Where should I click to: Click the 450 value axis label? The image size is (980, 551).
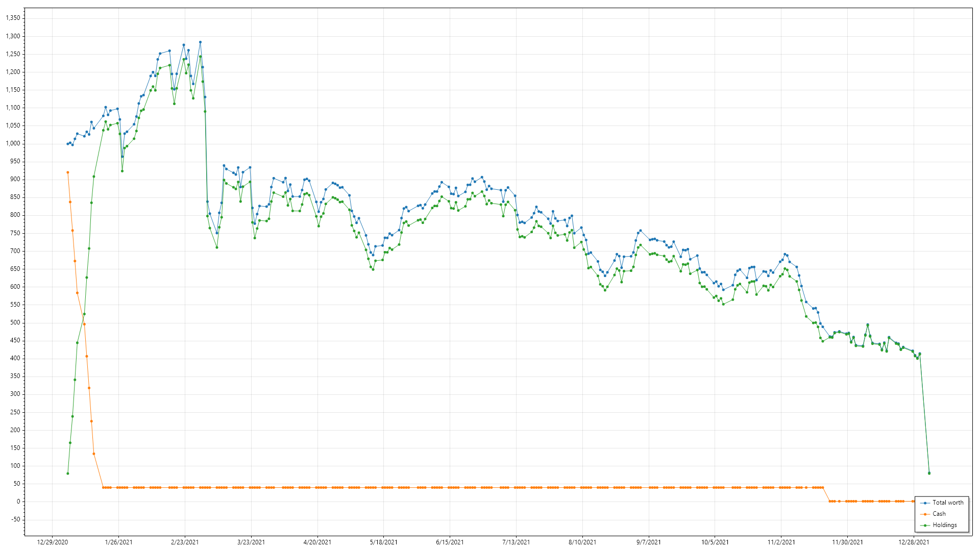pyautogui.click(x=15, y=340)
